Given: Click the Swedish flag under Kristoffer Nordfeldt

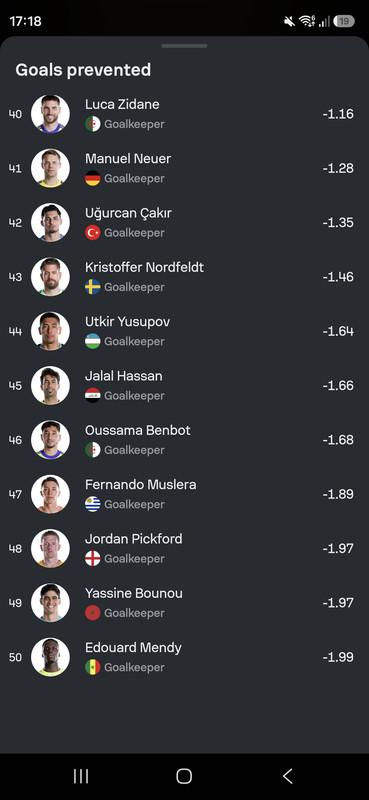Looking at the screenshot, I should (92, 287).
